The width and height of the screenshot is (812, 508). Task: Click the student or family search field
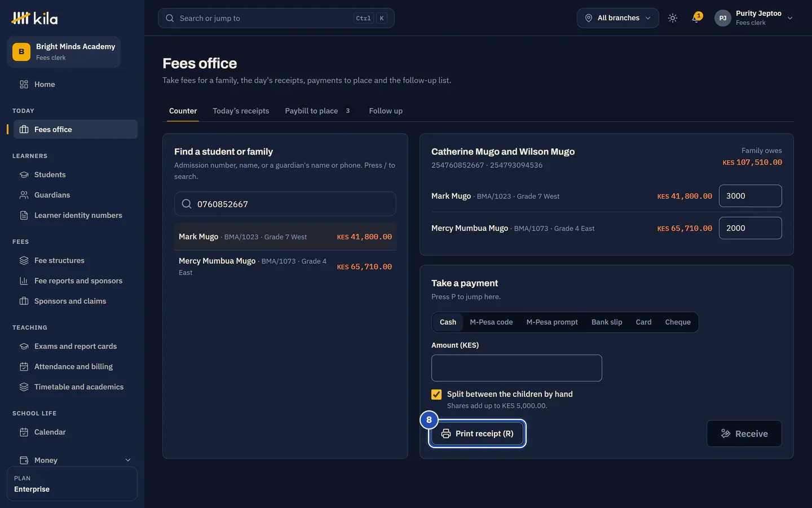(285, 204)
